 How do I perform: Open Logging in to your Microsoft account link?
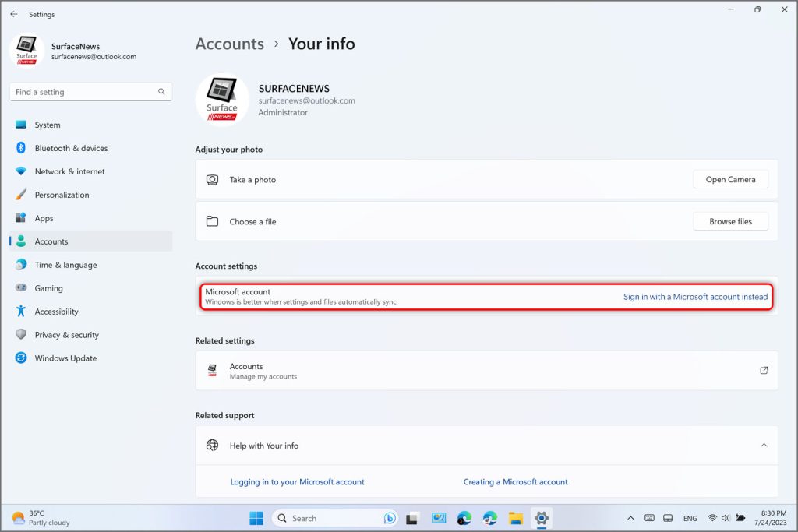[297, 482]
